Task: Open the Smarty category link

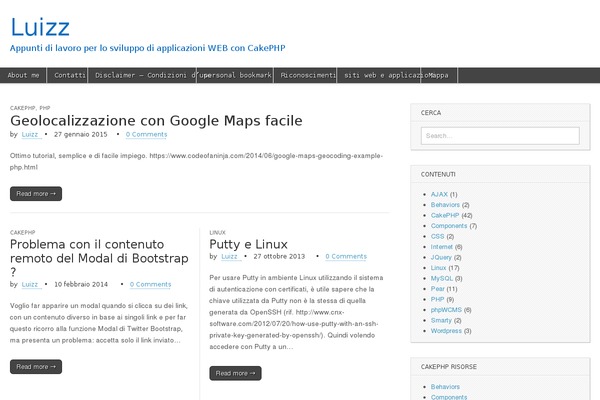Action: coord(441,320)
